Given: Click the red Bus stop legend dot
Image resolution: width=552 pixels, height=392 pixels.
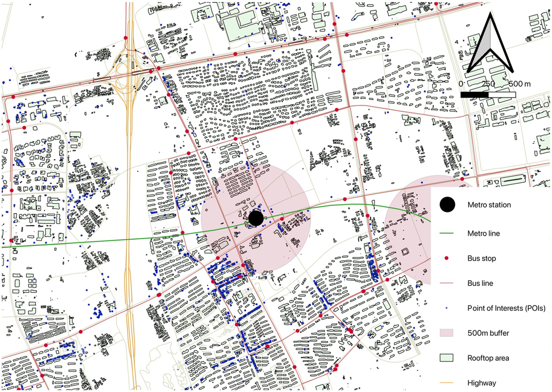Looking at the screenshot, I should click(x=447, y=258).
